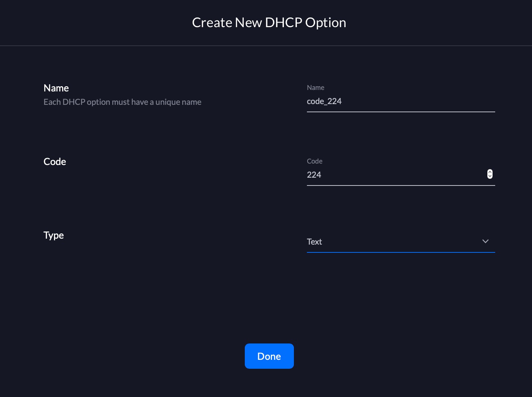The image size is (532, 397).
Task: Increment the Code value with up arrow
Action: [490, 172]
